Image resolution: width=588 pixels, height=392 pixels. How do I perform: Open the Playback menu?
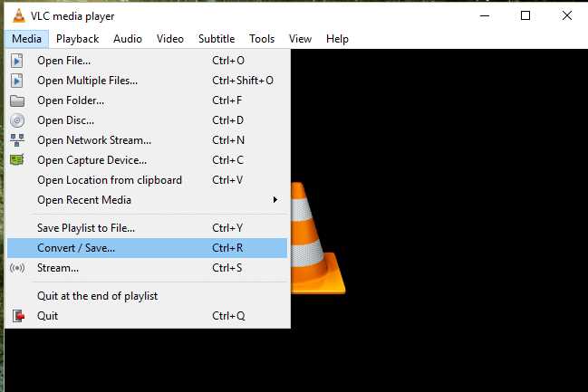pos(78,39)
